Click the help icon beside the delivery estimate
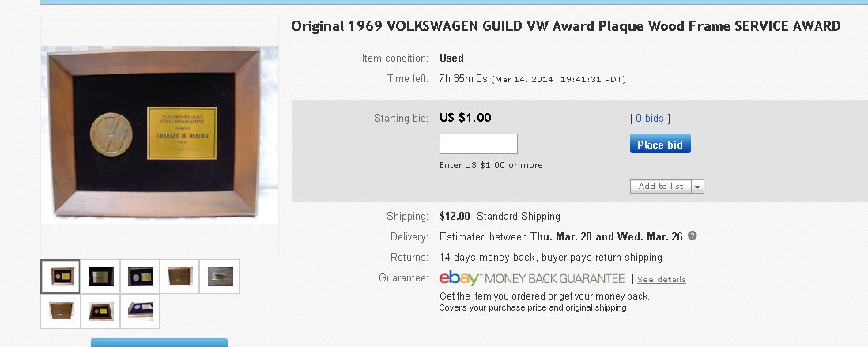This screenshot has height=347, width=868. coord(693,236)
